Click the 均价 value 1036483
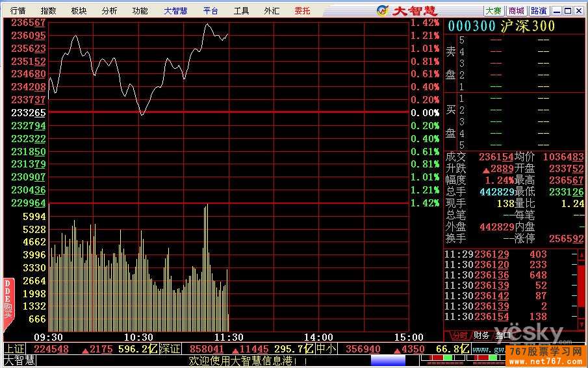 (x=563, y=157)
